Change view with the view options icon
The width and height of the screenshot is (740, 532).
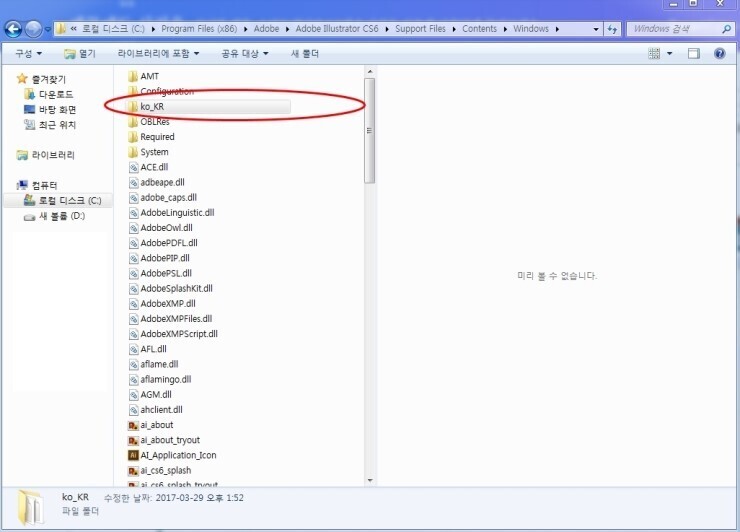pos(654,53)
